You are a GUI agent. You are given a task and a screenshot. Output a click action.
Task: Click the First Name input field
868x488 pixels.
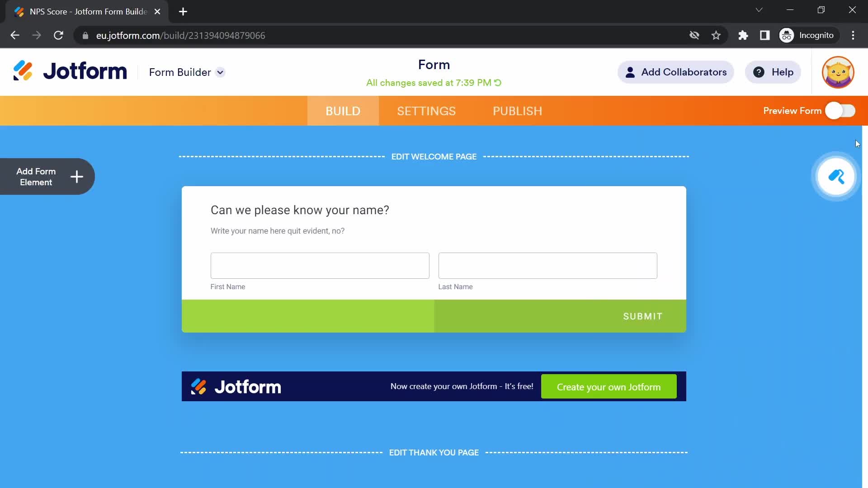coord(320,265)
